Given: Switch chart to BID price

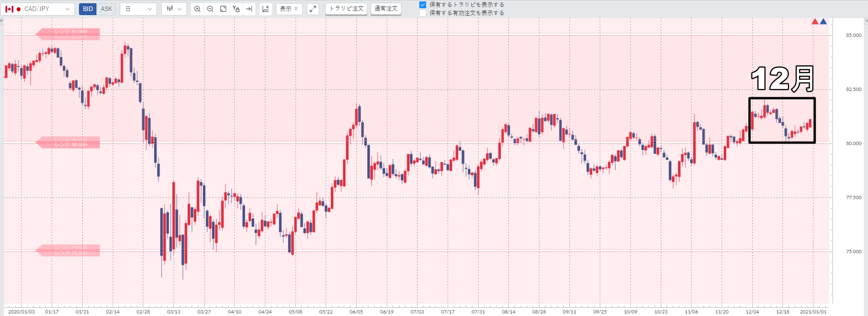Looking at the screenshot, I should pyautogui.click(x=88, y=9).
